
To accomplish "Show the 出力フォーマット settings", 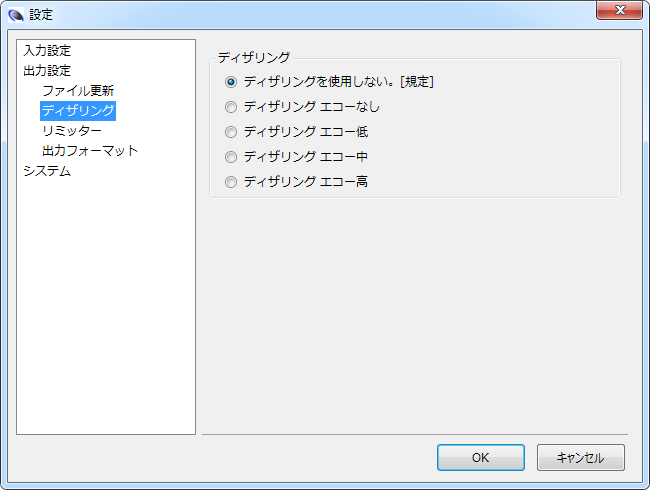I will 90,150.
